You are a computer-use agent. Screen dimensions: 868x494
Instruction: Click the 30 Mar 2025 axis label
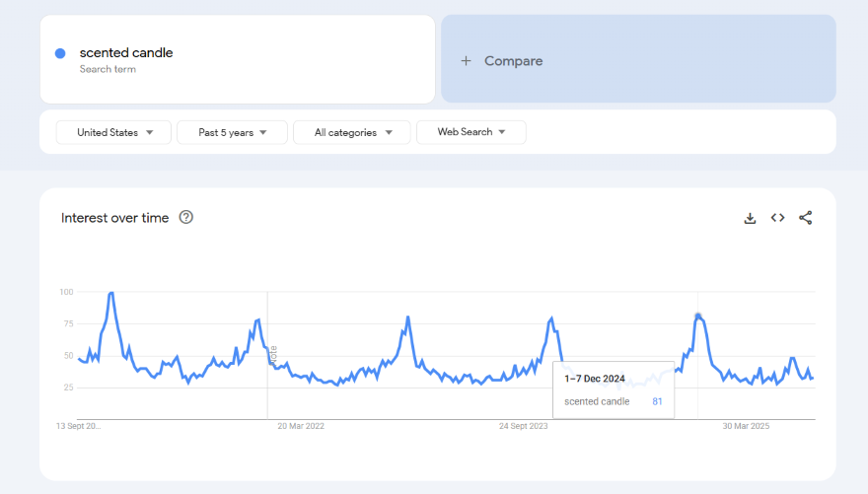(746, 426)
